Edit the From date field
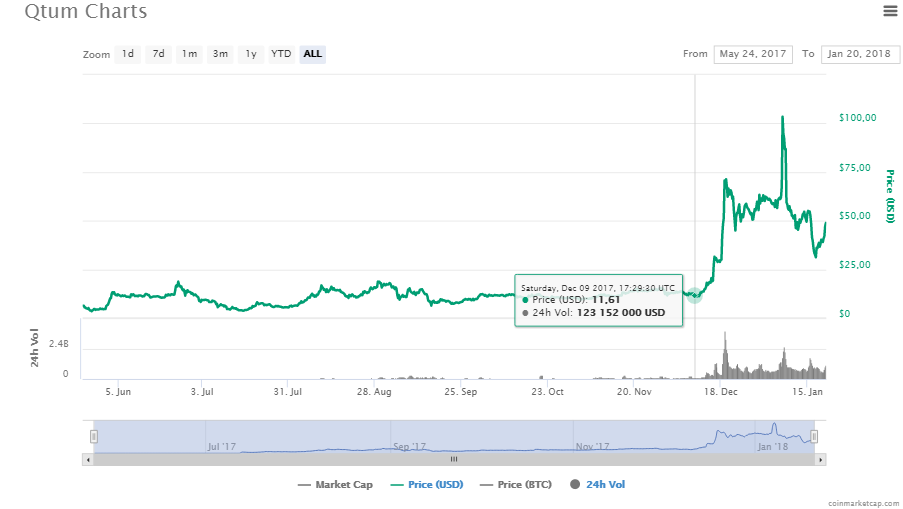903x509 pixels. (752, 54)
